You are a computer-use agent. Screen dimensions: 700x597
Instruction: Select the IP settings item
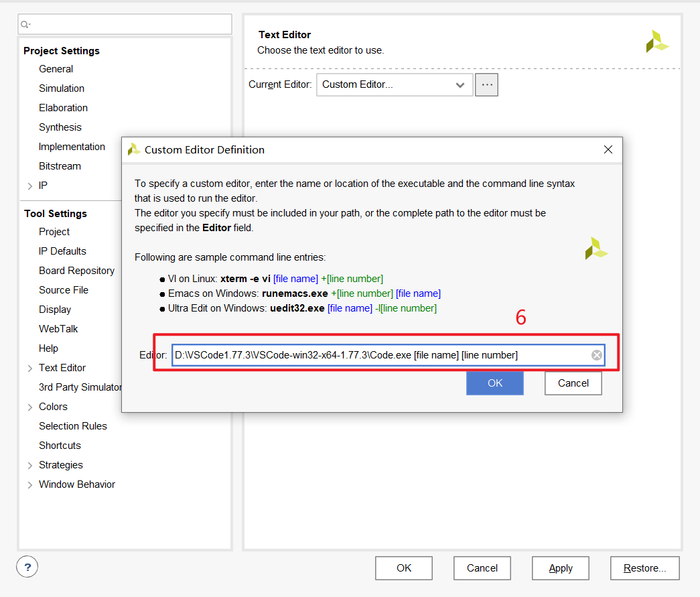point(43,186)
